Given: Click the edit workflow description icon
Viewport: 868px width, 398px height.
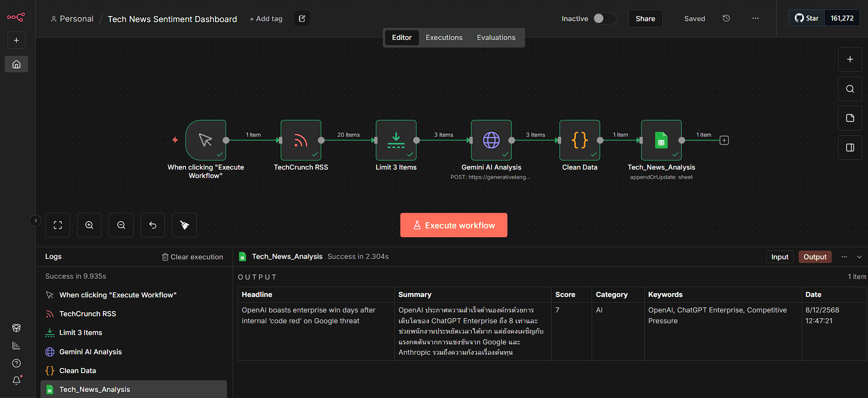Looking at the screenshot, I should 302,19.
